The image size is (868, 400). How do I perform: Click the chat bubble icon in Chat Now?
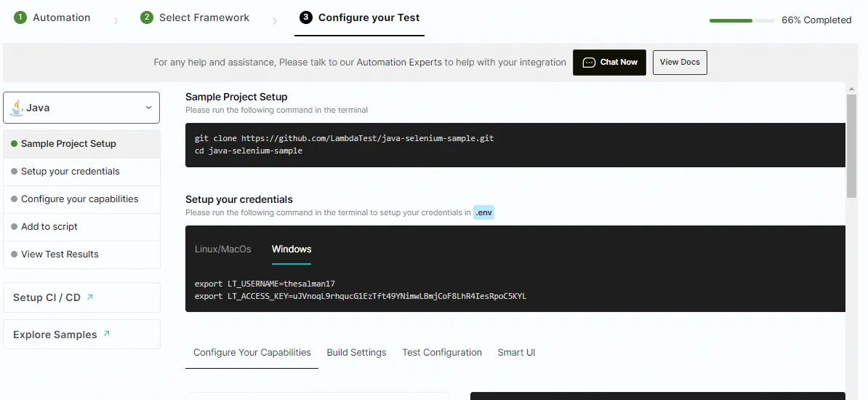[589, 63]
